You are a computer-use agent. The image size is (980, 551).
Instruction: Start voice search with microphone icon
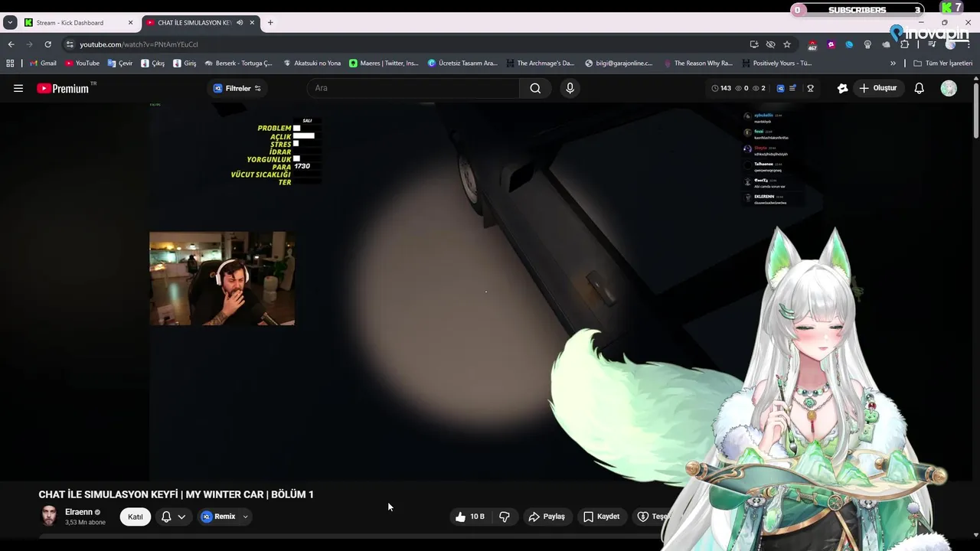coord(570,88)
